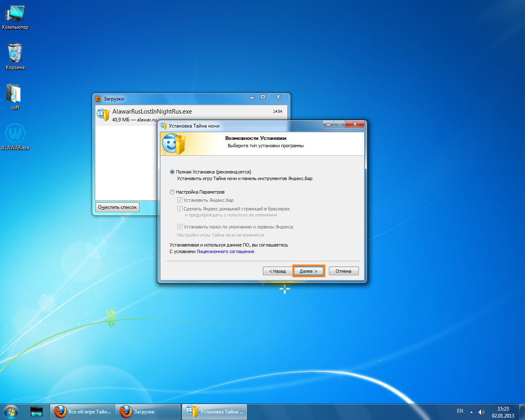Toggle Установить Яндекс.Бар checkbox
Screen dimensions: 525x420
(180, 200)
